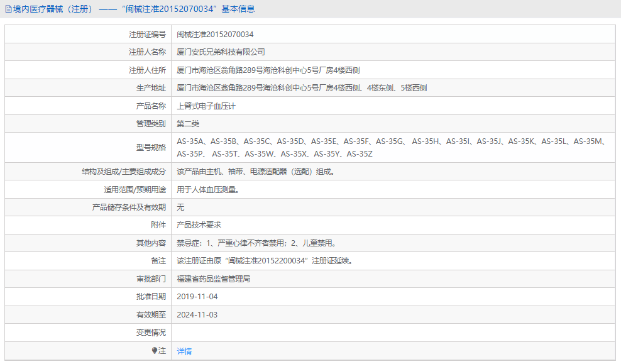Click the document icon beside the page title
Viewport: 621px width, 364px height.
pos(8,9)
